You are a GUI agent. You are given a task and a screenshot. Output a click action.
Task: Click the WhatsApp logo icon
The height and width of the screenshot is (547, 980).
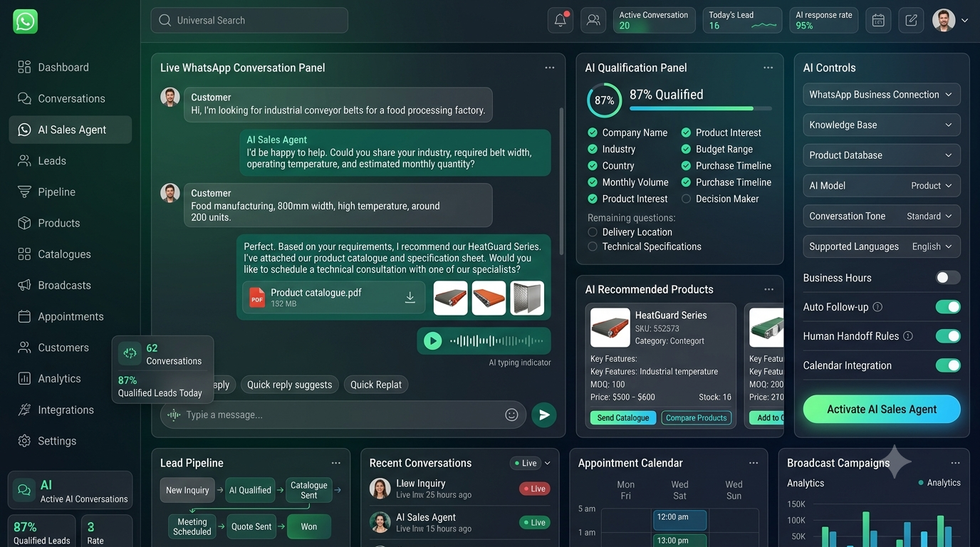(x=25, y=21)
